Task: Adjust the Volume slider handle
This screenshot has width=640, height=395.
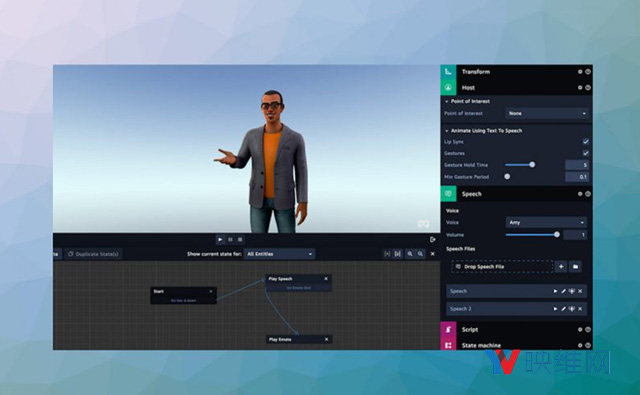Action: 557,235
